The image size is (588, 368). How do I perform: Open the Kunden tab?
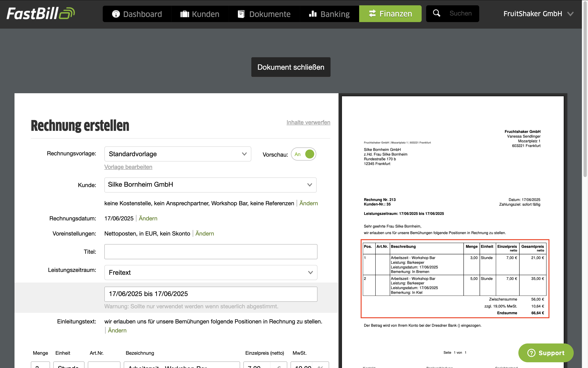(x=200, y=14)
